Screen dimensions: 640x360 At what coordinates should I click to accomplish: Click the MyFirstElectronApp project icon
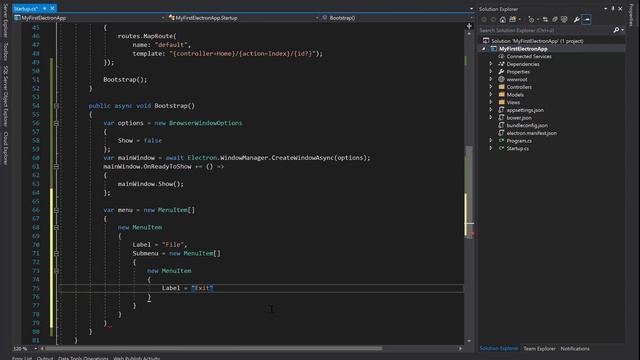coord(493,49)
